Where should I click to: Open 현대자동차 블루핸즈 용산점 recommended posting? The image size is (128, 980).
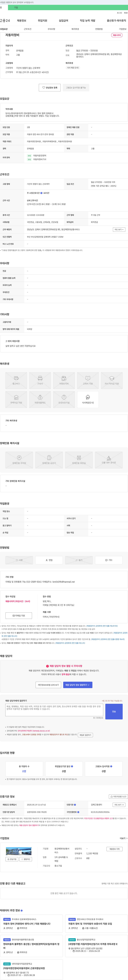(x=31, y=946)
